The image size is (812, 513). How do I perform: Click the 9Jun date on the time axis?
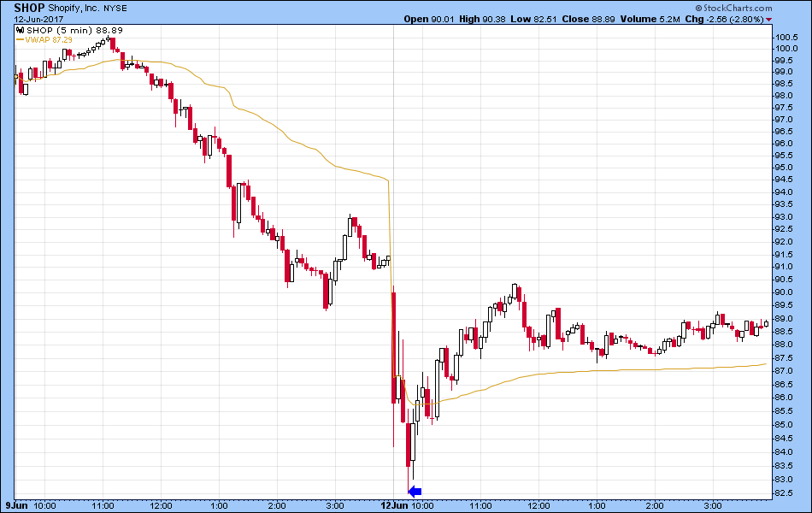coord(16,505)
